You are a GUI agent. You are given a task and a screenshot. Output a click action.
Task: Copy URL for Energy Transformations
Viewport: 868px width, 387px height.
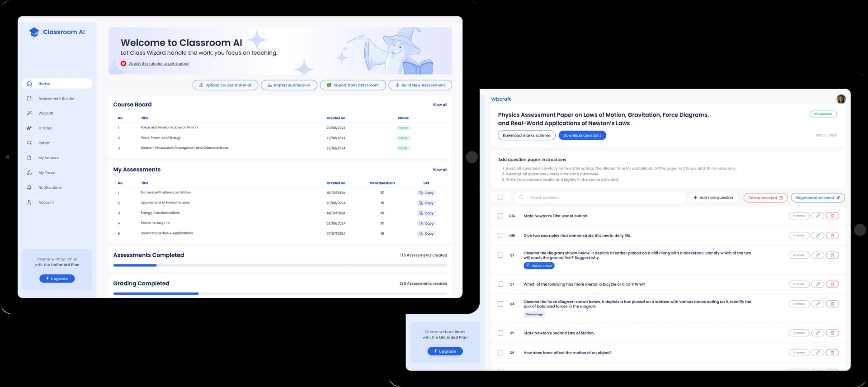426,213
